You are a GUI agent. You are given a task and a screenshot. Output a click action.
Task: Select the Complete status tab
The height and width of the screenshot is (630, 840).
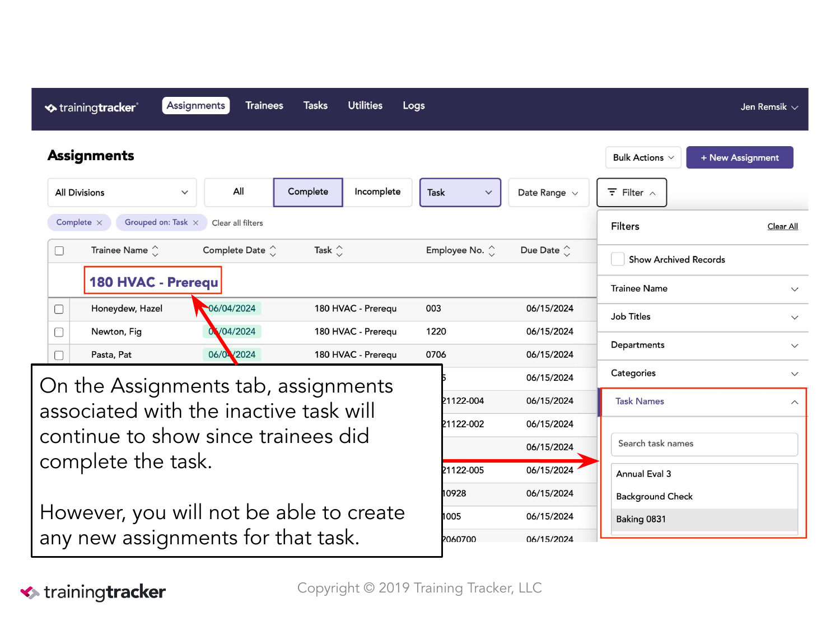pos(308,192)
